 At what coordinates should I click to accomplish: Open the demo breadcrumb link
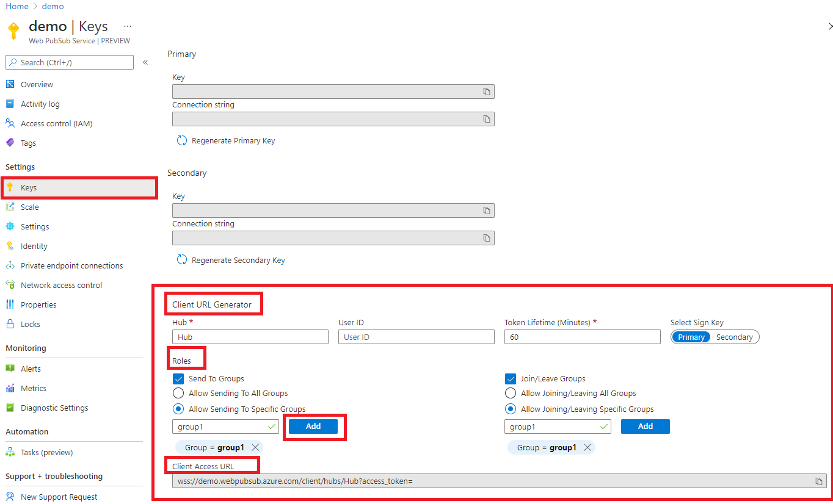[53, 6]
